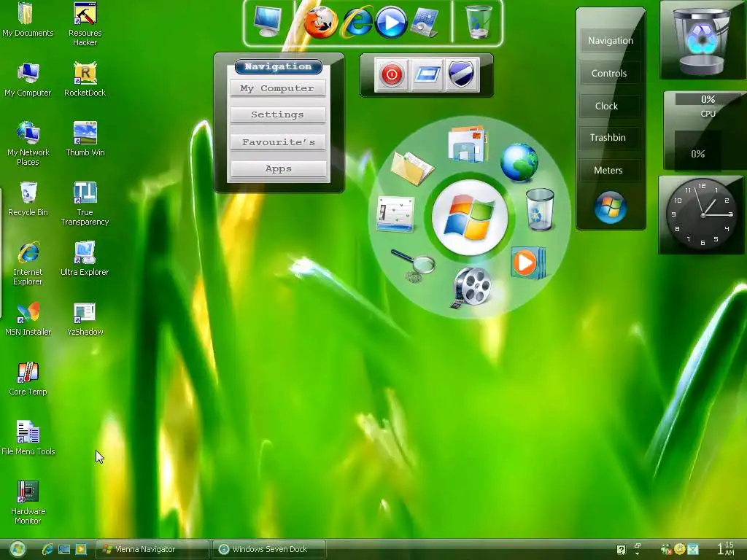
Task: Click the blue window icon in the controls widget
Action: click(426, 74)
